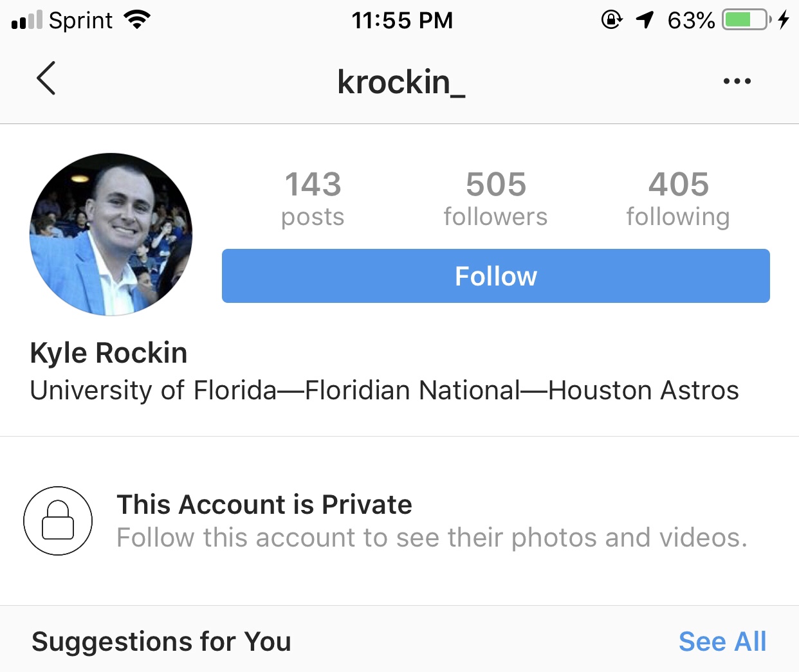Tap the battery indicator icon
799x672 pixels.
(x=746, y=20)
